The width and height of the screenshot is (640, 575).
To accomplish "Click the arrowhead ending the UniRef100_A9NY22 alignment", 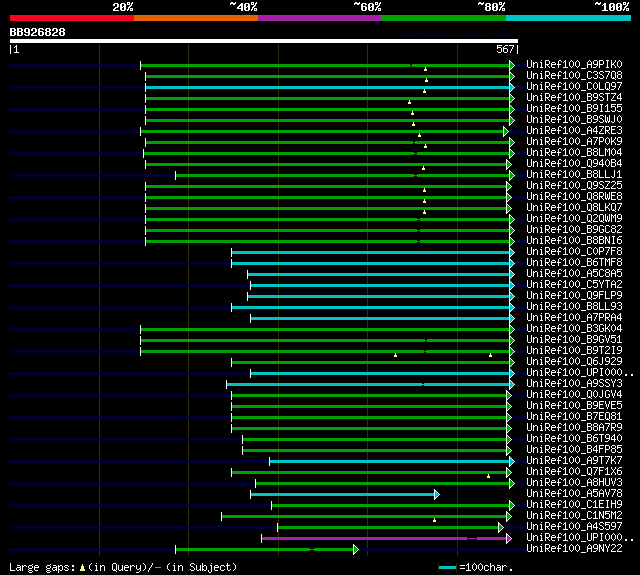I will click(x=356, y=549).
